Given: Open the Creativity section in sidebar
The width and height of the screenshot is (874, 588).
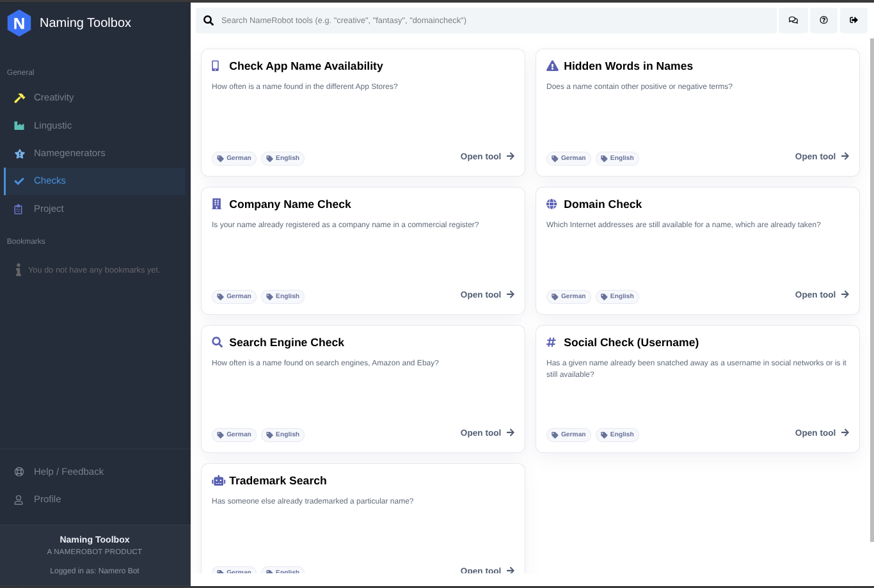Looking at the screenshot, I should point(54,97).
